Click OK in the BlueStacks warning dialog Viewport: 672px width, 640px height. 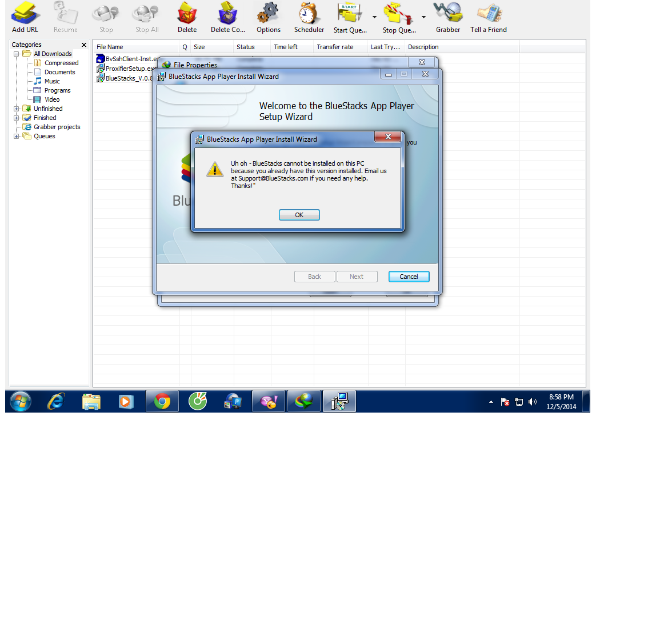coord(299,215)
